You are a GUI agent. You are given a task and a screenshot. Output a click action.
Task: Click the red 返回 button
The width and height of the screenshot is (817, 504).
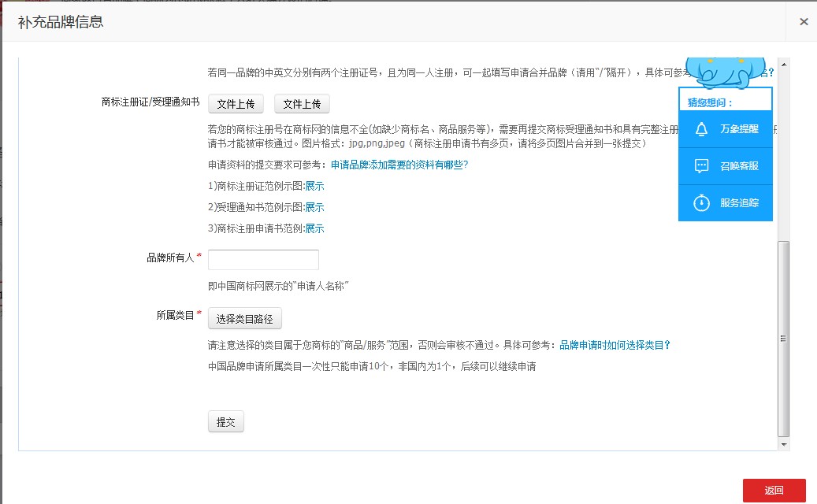coord(774,491)
